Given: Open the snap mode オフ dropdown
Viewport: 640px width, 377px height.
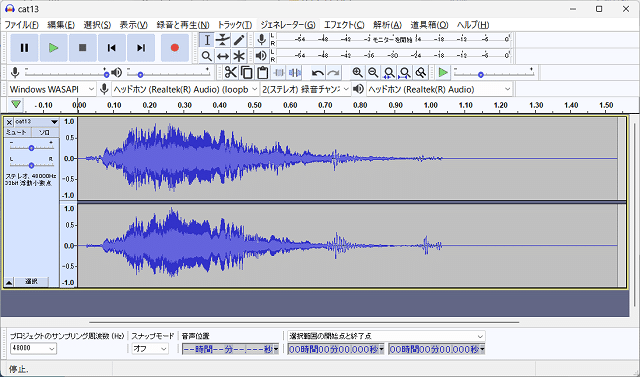Looking at the screenshot, I should 150,348.
